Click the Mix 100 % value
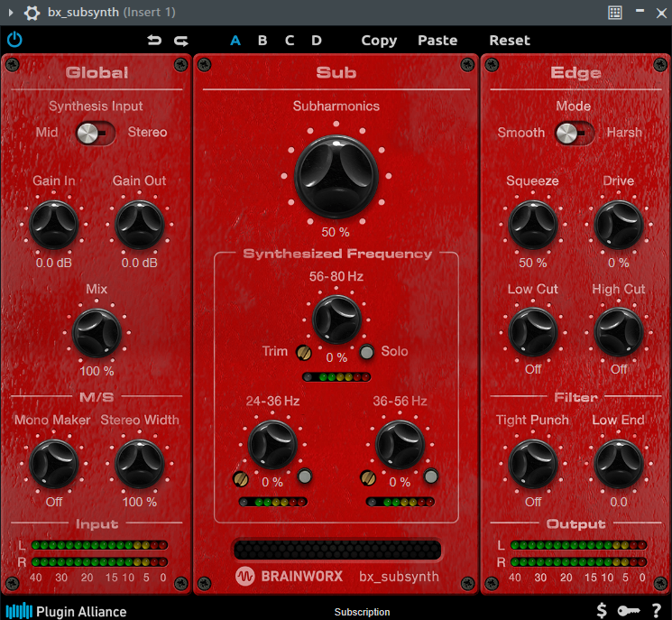This screenshot has height=620, width=672. (x=97, y=371)
